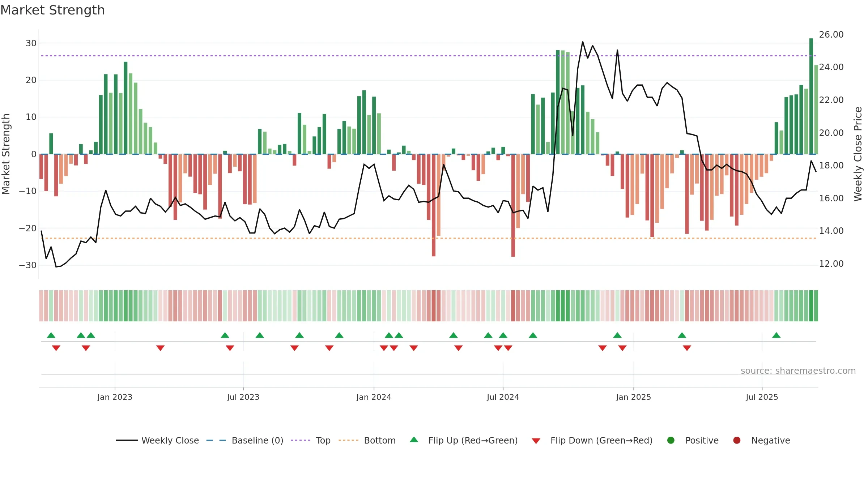
Task: Click the 22.00 price tick label
Action: click(x=831, y=100)
